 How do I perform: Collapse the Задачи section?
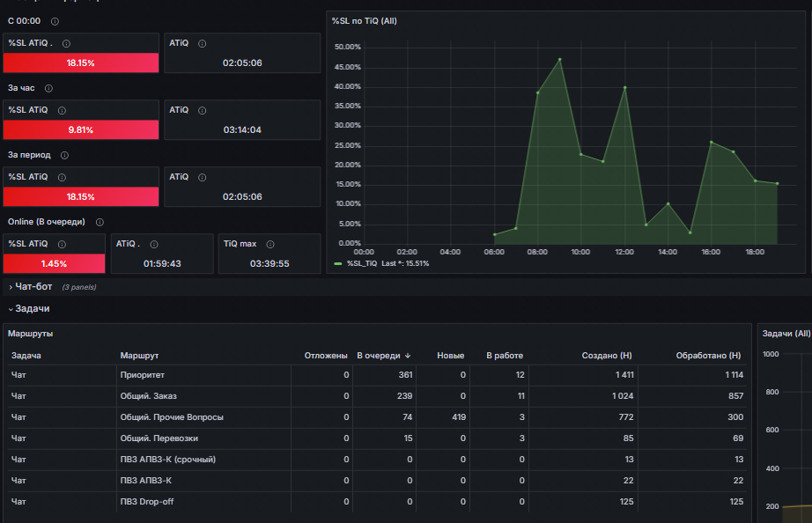(32, 309)
